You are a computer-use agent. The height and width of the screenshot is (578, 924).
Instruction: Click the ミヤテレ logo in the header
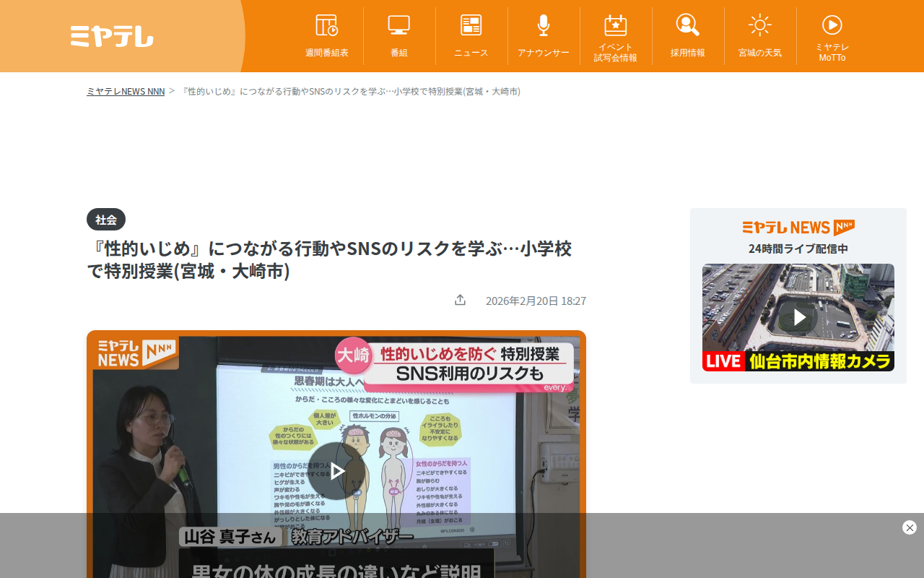tap(112, 36)
